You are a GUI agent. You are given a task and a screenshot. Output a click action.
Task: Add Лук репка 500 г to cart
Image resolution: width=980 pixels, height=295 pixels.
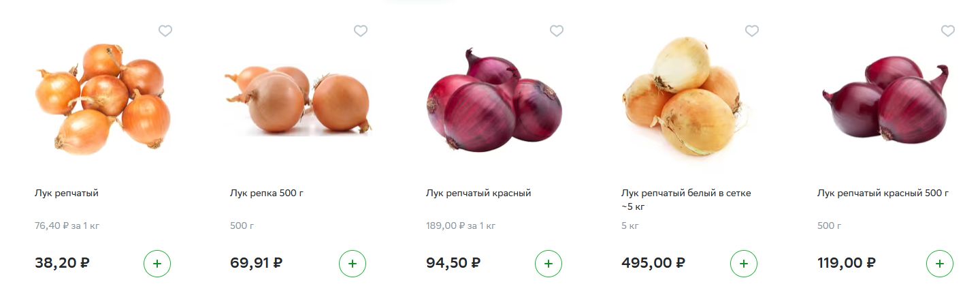pyautogui.click(x=353, y=264)
